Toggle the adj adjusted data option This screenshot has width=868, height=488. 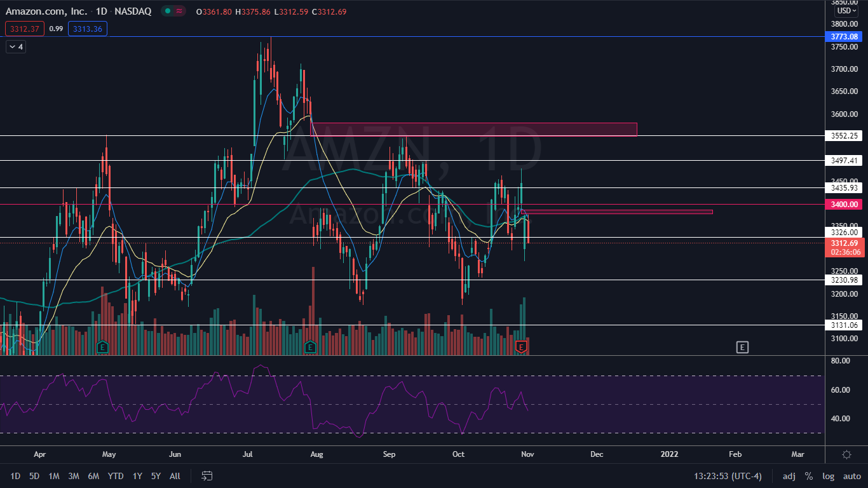[x=789, y=476]
